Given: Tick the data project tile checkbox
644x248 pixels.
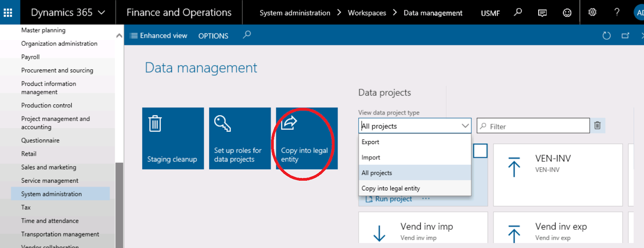Looking at the screenshot, I should 480,151.
